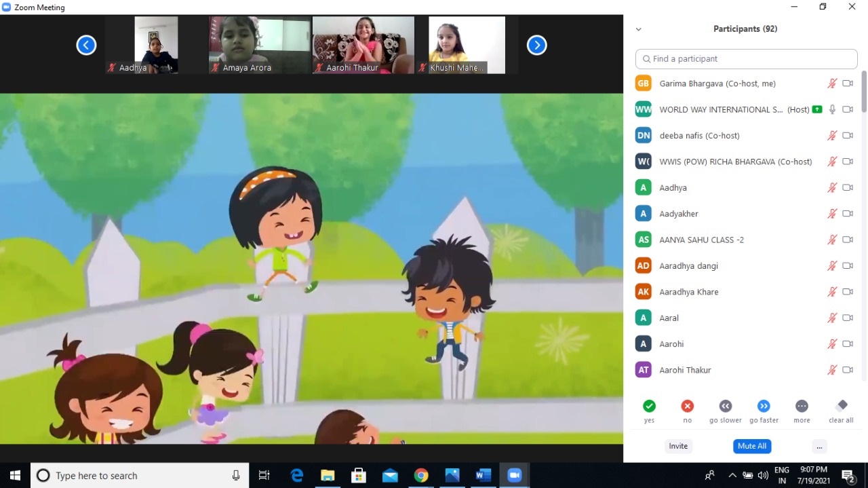Click the Find a participant search box
This screenshot has width=868, height=488.
pyautogui.click(x=746, y=59)
